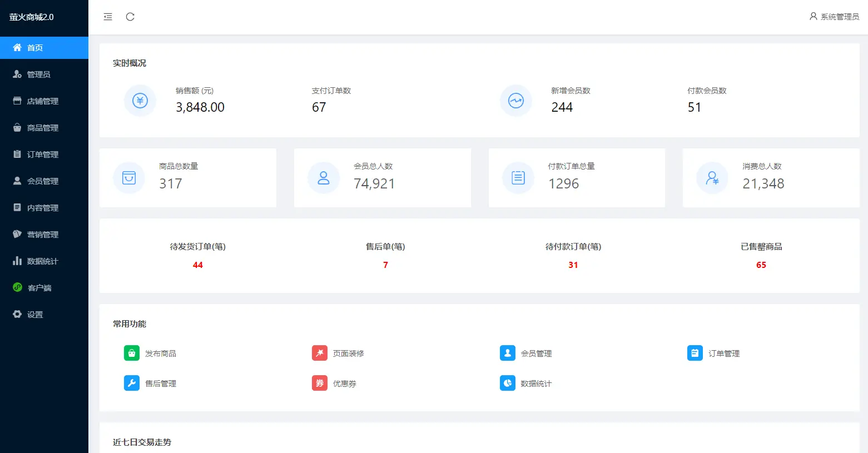Click the sales amount yen circle icon
Image resolution: width=868 pixels, height=453 pixels.
140,101
